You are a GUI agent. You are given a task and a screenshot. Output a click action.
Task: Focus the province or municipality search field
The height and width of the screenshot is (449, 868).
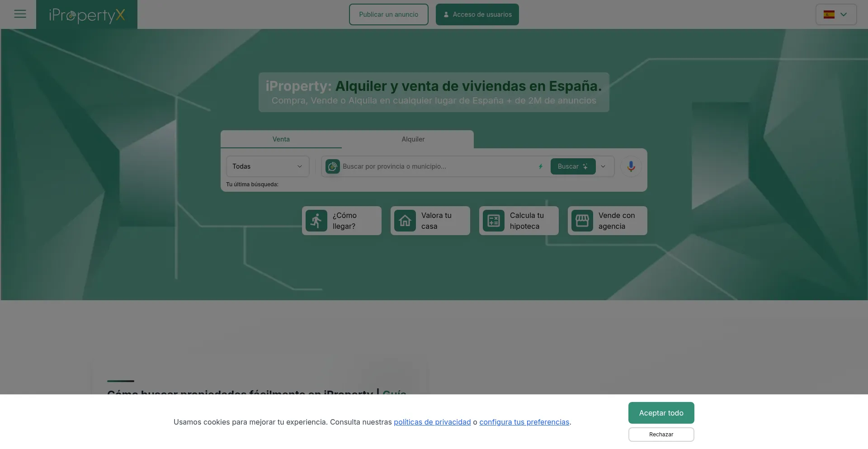(x=438, y=166)
